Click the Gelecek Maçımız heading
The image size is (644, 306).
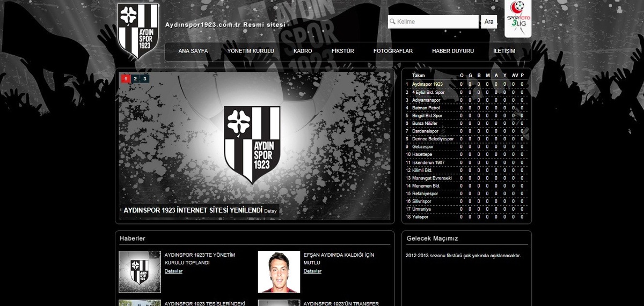point(432,238)
